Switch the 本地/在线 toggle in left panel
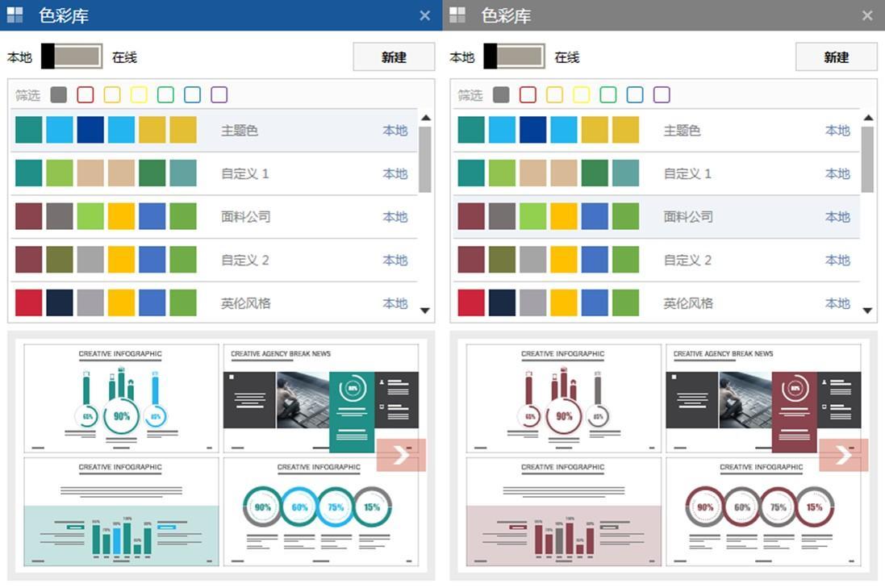 click(73, 56)
